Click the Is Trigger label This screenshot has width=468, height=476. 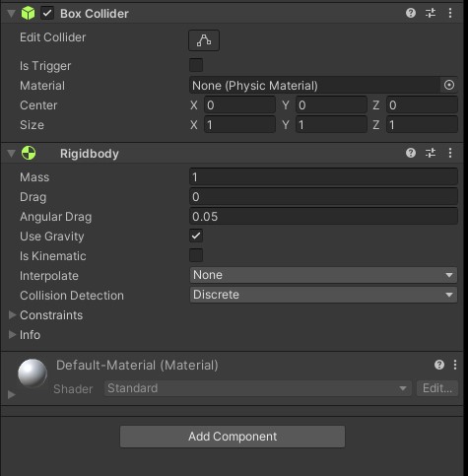(x=45, y=66)
